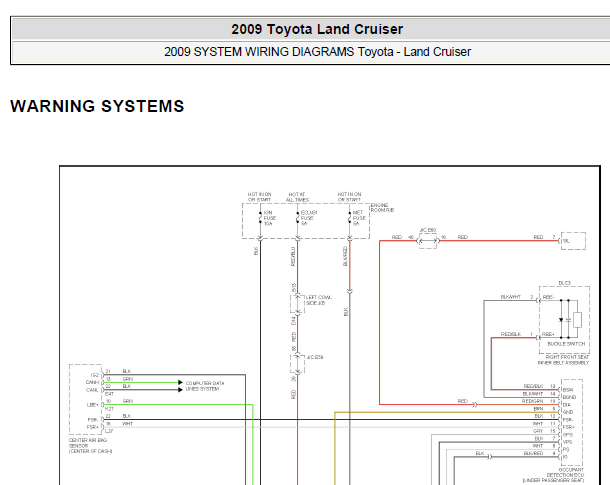Click the BSW terminal on occupant ECU
Screen dimensions: 610x485
coord(568,390)
